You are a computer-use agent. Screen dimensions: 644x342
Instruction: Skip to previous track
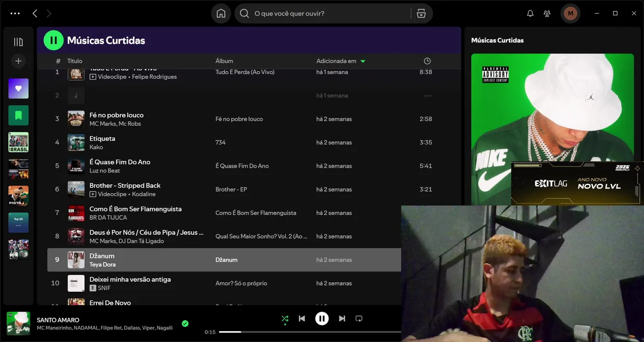click(x=302, y=319)
